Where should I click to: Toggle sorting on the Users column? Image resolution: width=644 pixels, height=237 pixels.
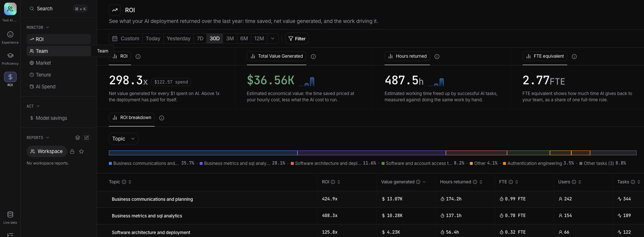(580, 182)
